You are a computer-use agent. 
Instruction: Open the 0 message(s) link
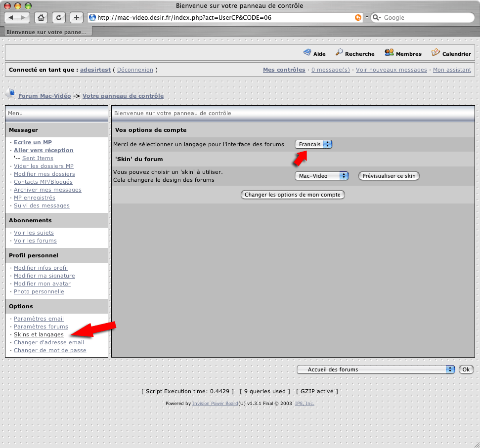(x=331, y=70)
